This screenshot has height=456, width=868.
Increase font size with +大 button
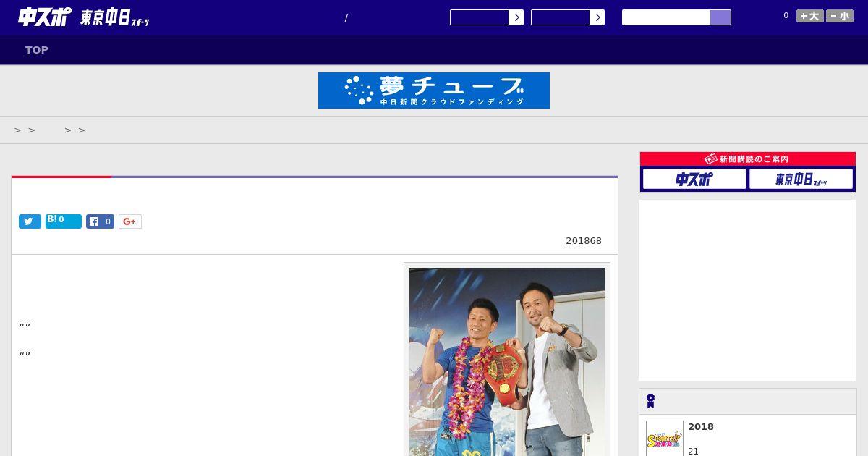(810, 16)
